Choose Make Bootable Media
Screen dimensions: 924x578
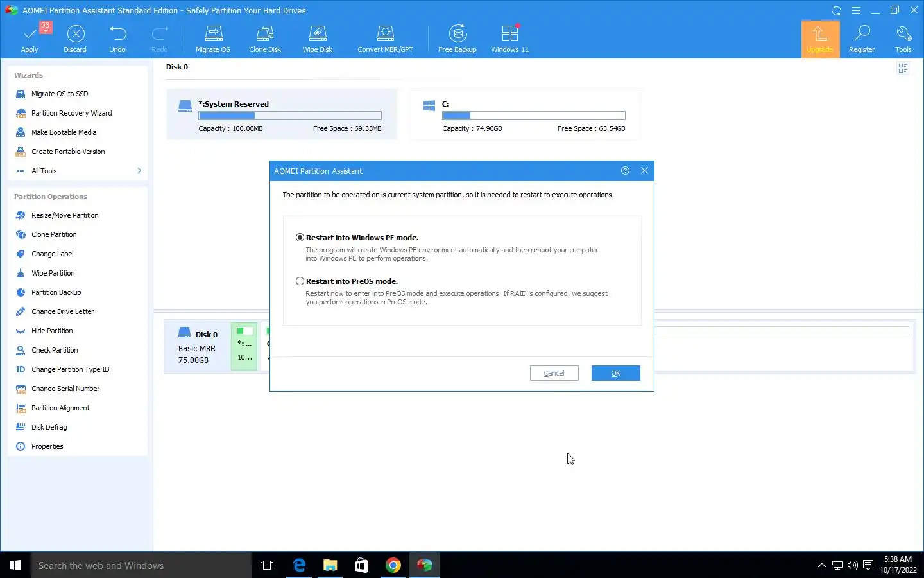coord(64,132)
